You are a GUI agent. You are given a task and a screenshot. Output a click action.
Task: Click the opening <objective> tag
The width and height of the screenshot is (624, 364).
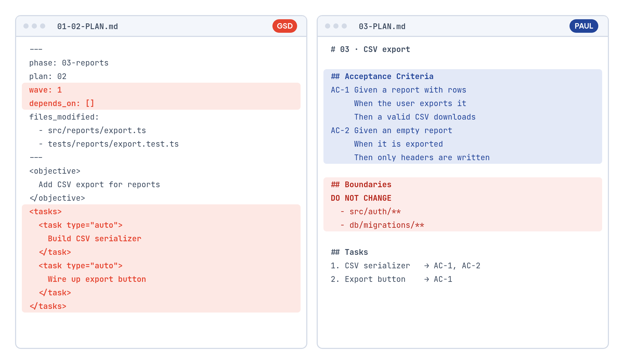coord(55,171)
